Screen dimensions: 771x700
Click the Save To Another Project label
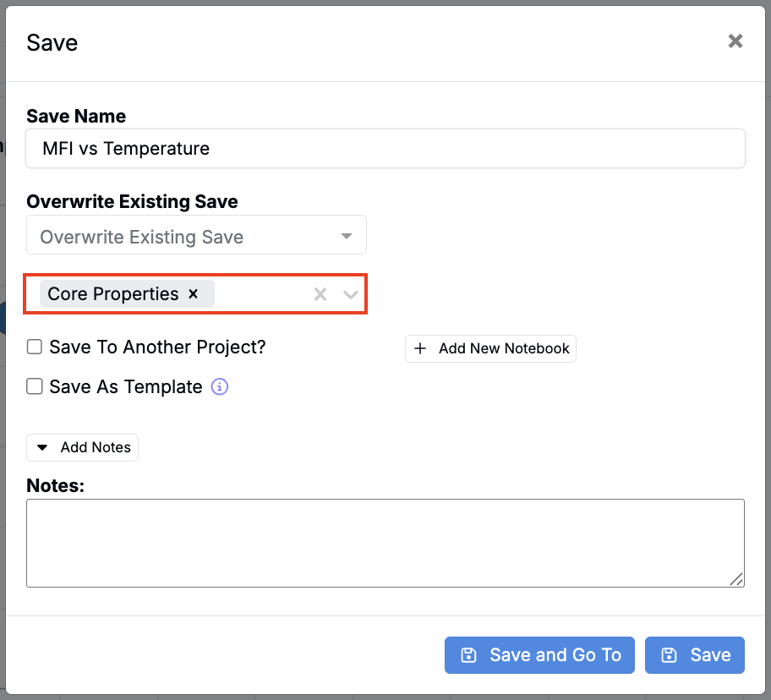157,347
